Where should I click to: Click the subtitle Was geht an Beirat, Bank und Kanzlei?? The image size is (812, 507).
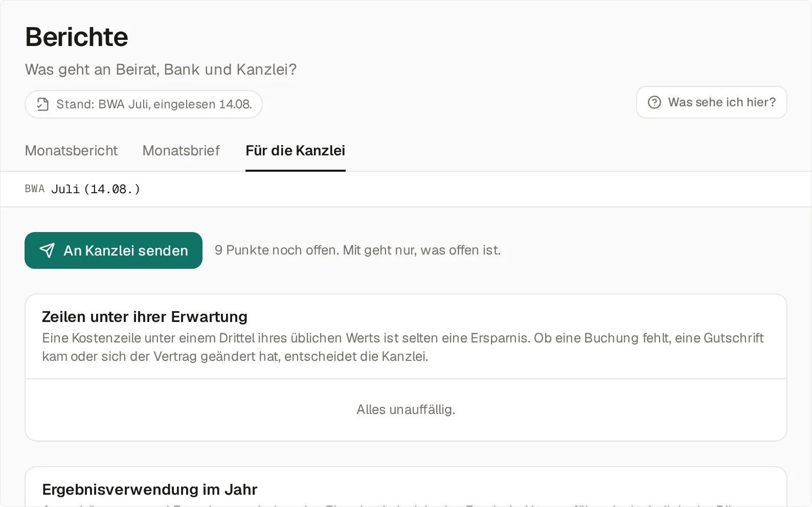tap(161, 70)
